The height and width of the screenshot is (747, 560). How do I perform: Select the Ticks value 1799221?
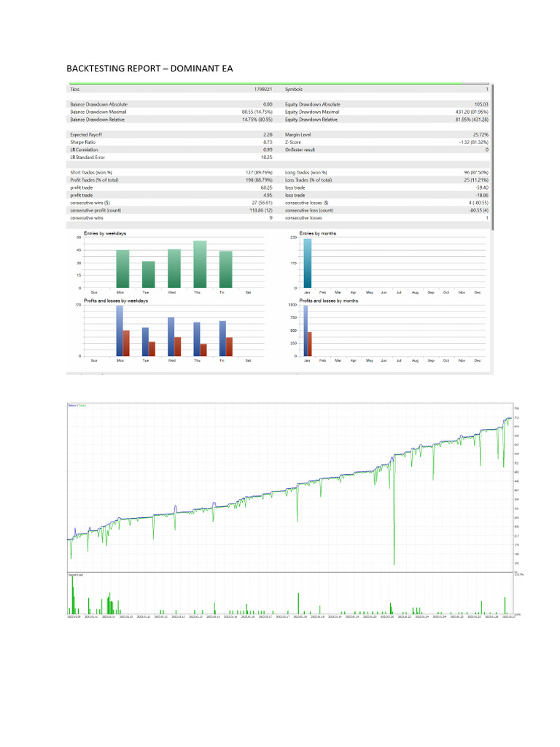(x=262, y=89)
